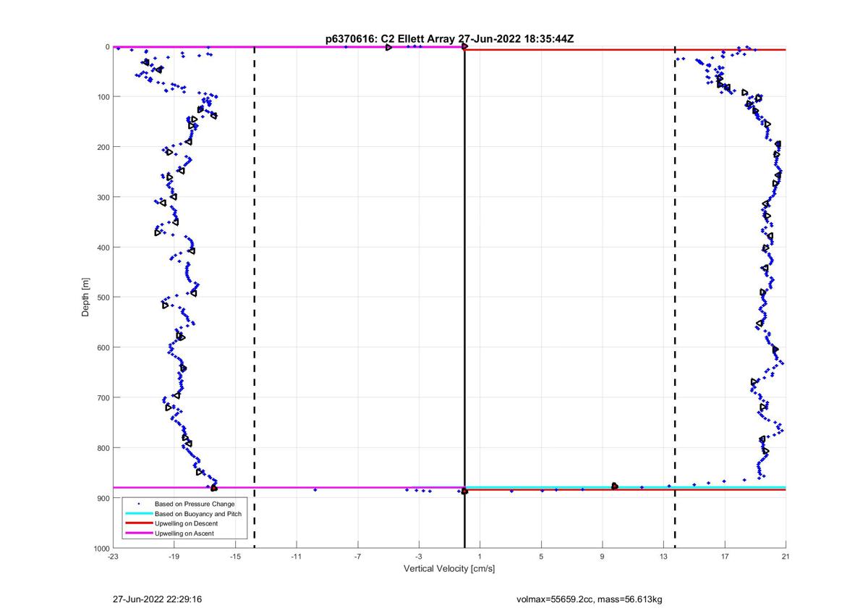Click x-axis tick label '21'
The height and width of the screenshot is (616, 868).
[786, 557]
